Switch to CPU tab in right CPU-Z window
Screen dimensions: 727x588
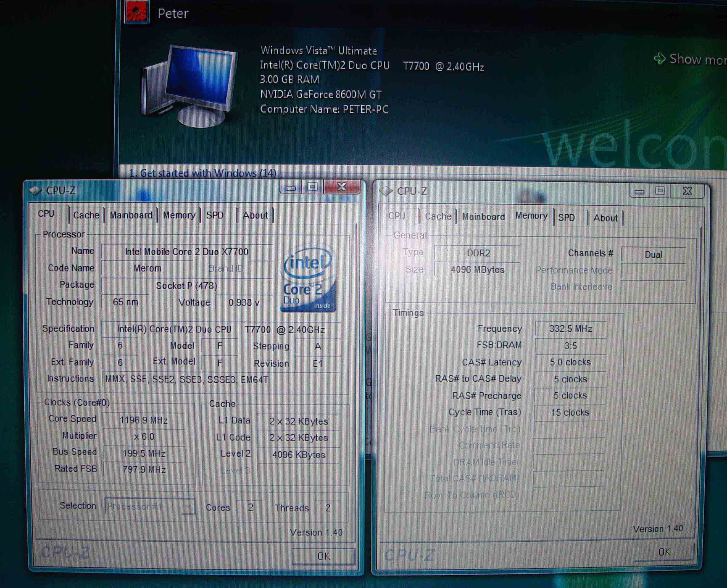[397, 216]
